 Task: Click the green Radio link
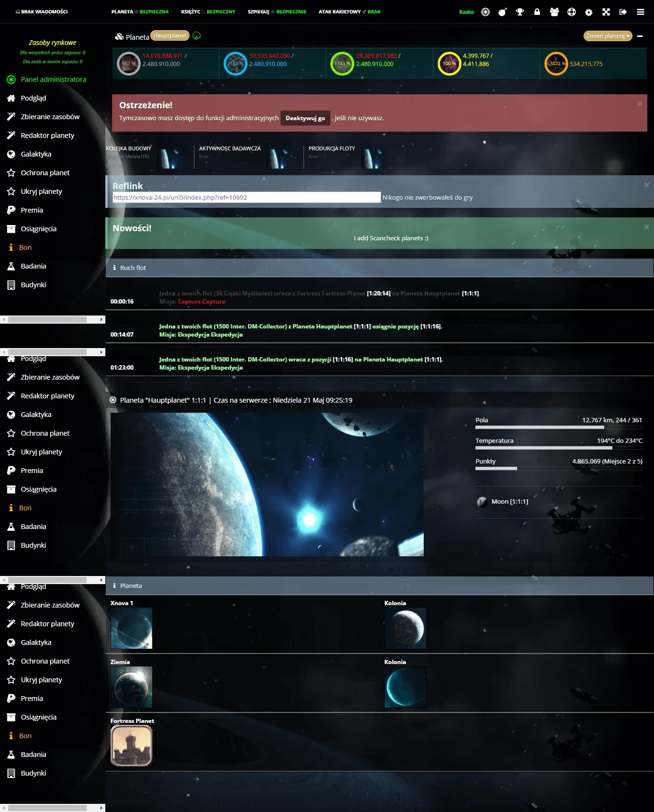click(466, 12)
